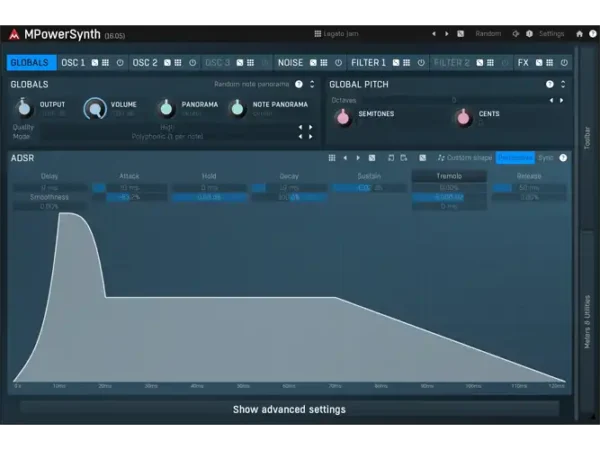Open OSC 1 presets grid icon

pos(105,63)
